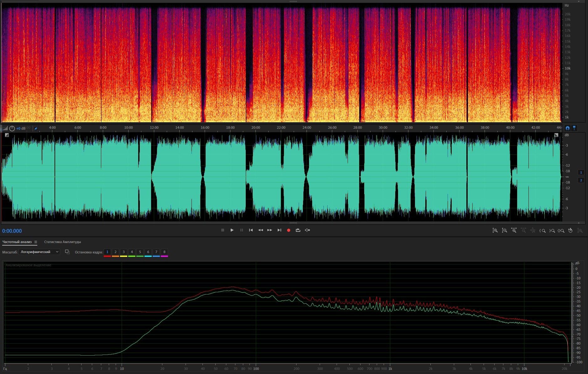Start playback with the Play button
588x374 pixels.
(x=232, y=230)
